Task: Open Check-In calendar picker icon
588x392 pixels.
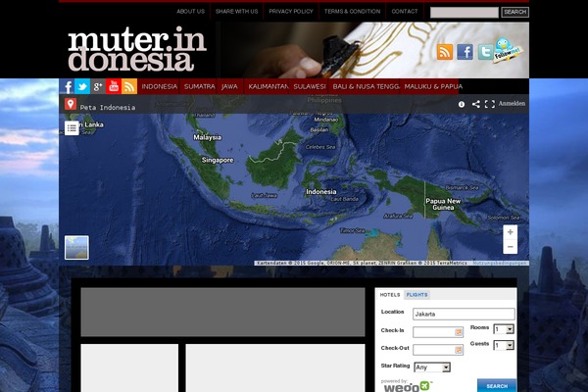Action: point(459,332)
